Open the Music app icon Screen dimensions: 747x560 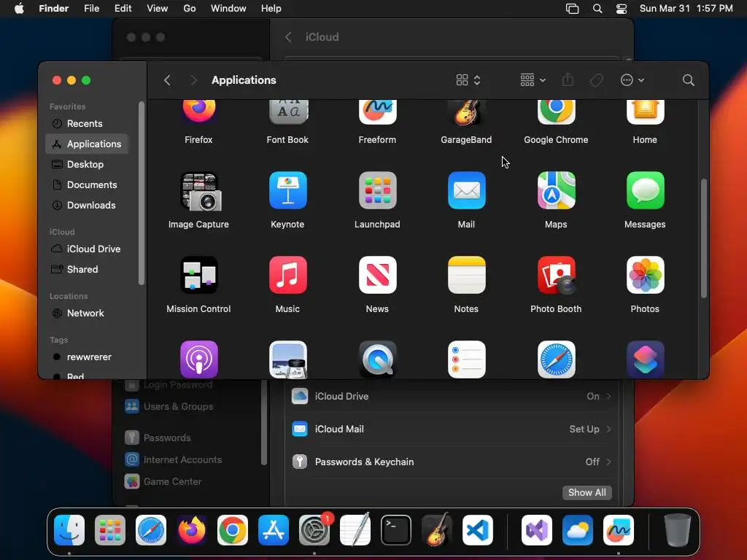click(x=287, y=275)
